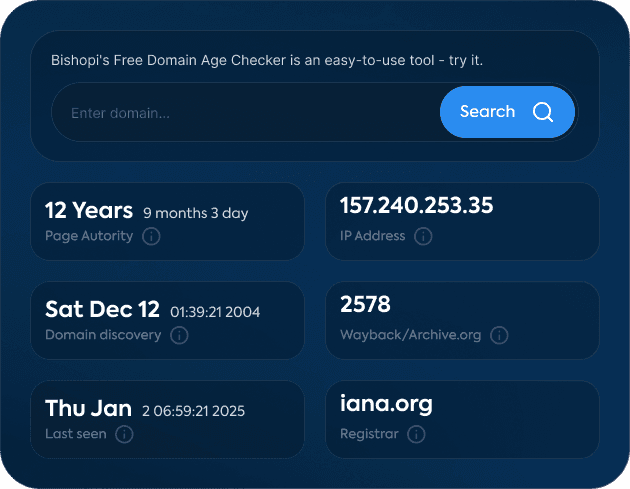
Task: Select the Thu Jan date text
Action: coord(88,409)
